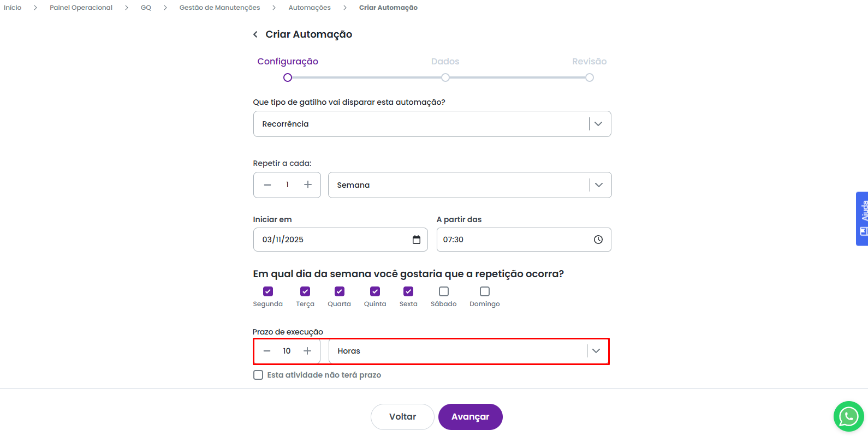Increase the repeat interval with plus
Screen dimensions: 868x436
click(308, 185)
